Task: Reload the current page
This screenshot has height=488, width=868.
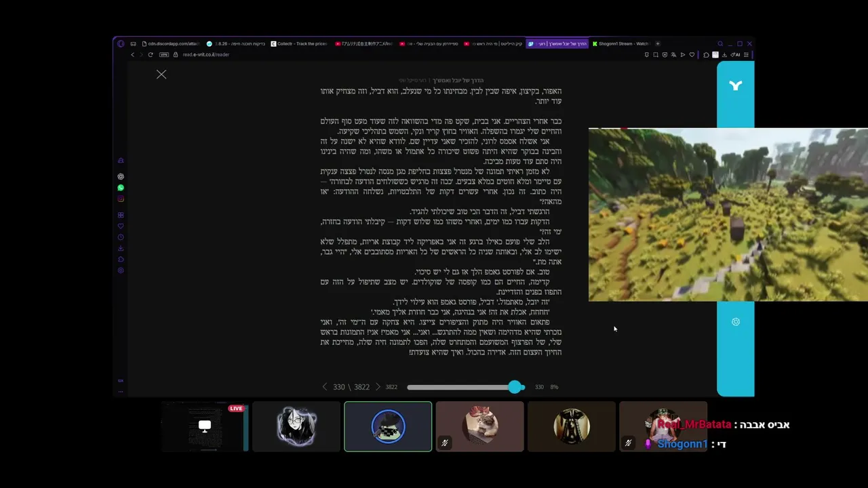Action: click(x=151, y=55)
